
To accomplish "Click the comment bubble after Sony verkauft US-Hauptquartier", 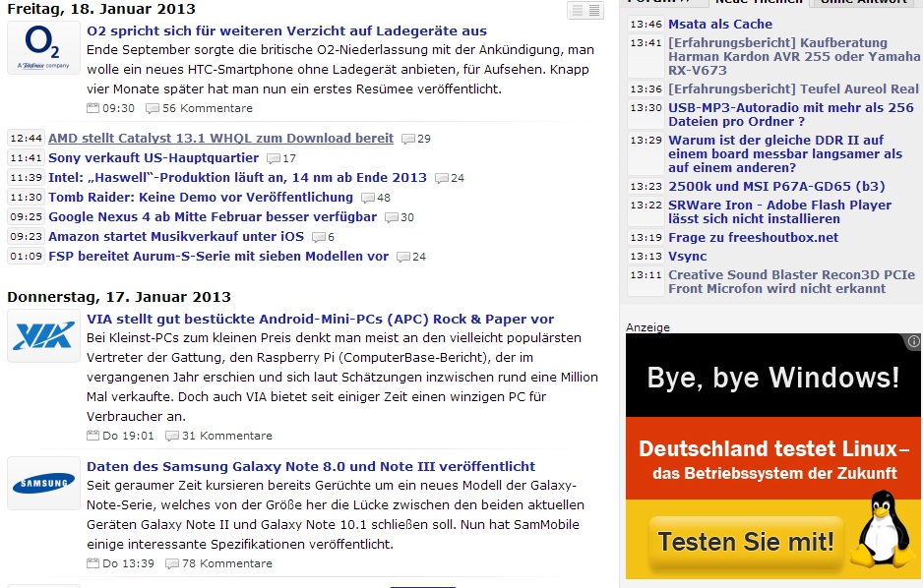I will (x=274, y=158).
